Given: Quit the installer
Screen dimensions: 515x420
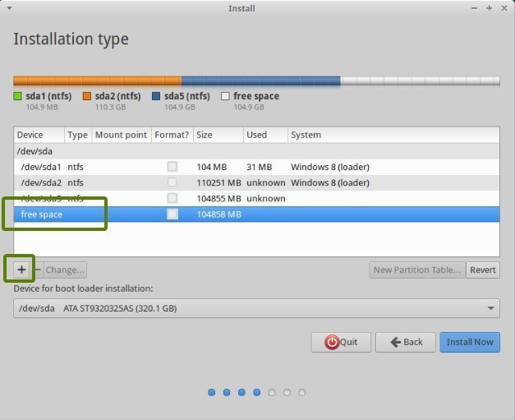Looking at the screenshot, I should tap(341, 342).
